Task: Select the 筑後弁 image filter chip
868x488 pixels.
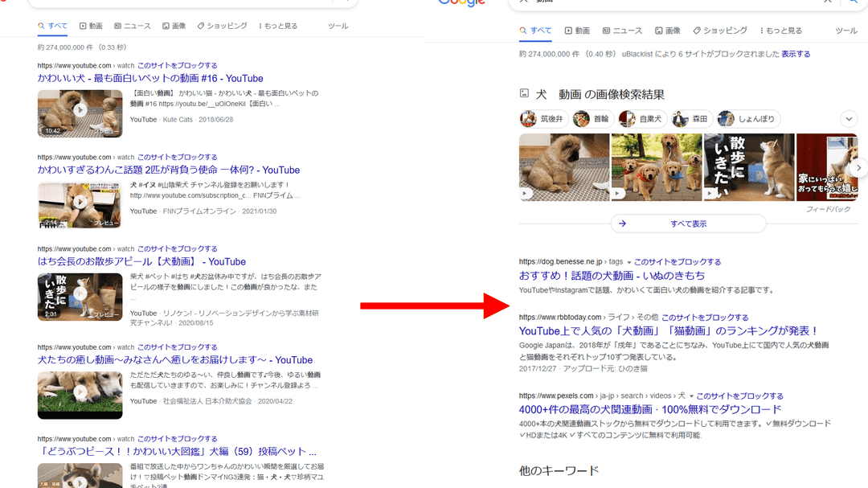Action: (x=543, y=118)
